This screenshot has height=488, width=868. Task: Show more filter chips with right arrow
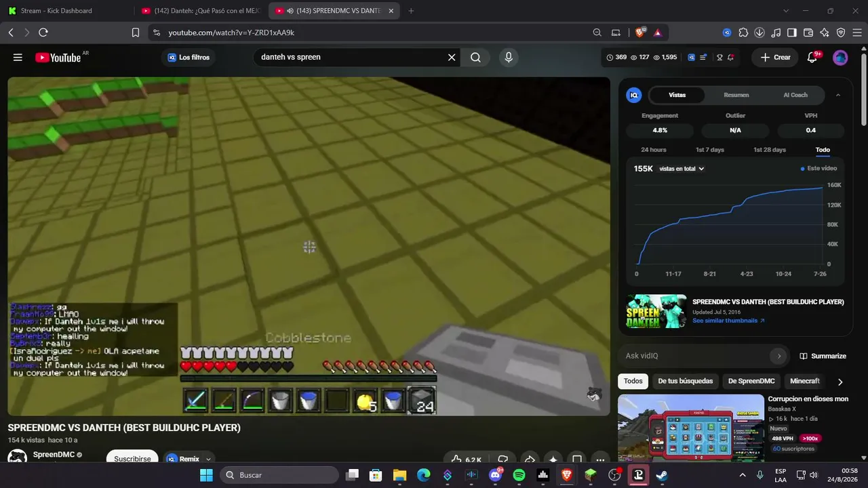point(840,382)
